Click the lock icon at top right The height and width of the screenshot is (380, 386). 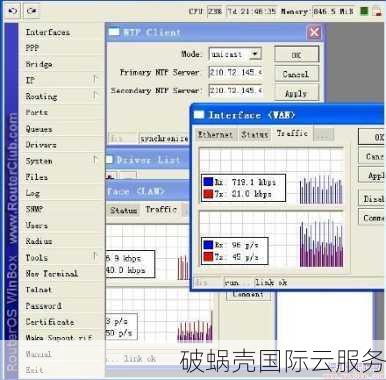click(378, 12)
